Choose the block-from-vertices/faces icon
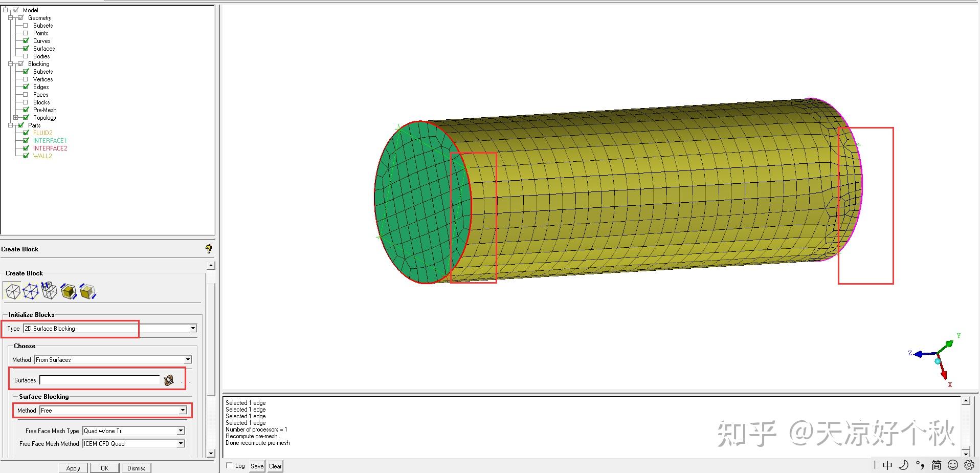 pos(31,291)
